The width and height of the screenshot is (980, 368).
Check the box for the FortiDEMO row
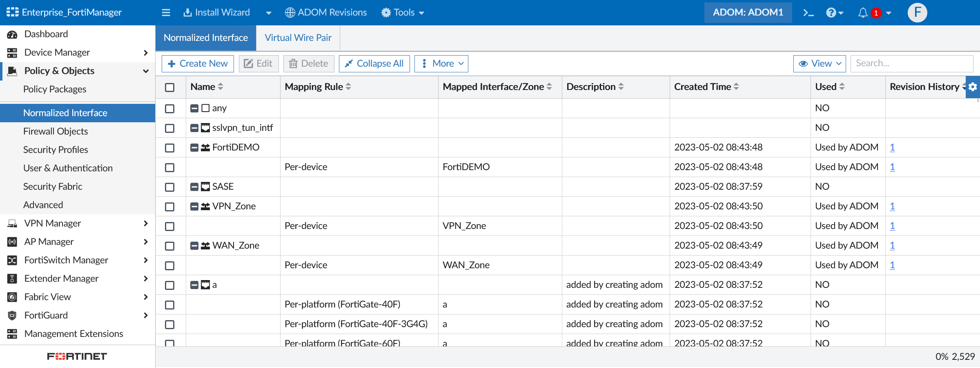tap(170, 148)
